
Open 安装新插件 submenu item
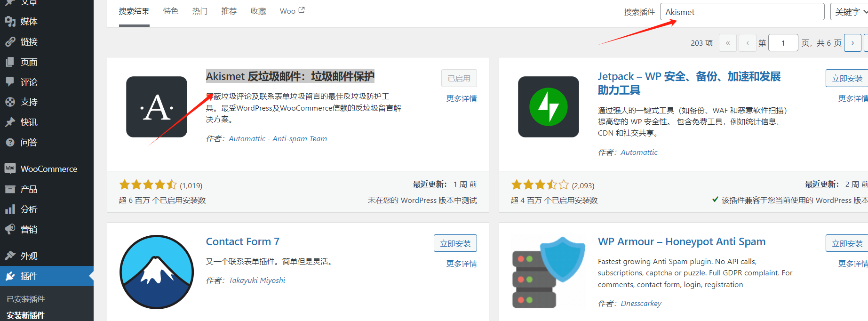[x=26, y=315]
